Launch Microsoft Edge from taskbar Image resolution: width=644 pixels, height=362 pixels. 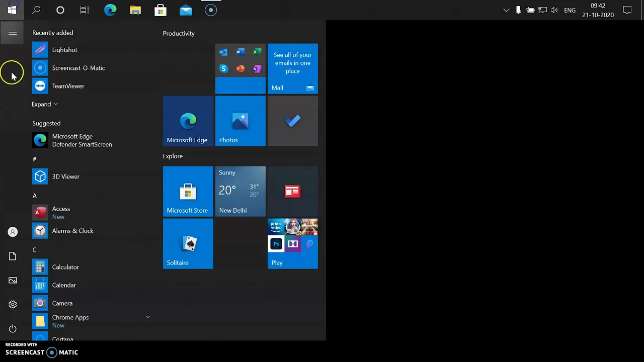pos(110,10)
